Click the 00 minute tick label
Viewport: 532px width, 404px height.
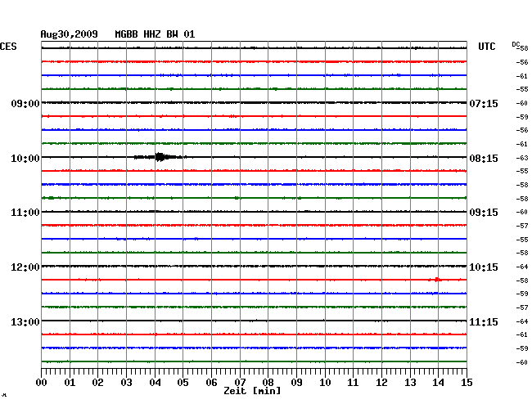pyautogui.click(x=42, y=383)
